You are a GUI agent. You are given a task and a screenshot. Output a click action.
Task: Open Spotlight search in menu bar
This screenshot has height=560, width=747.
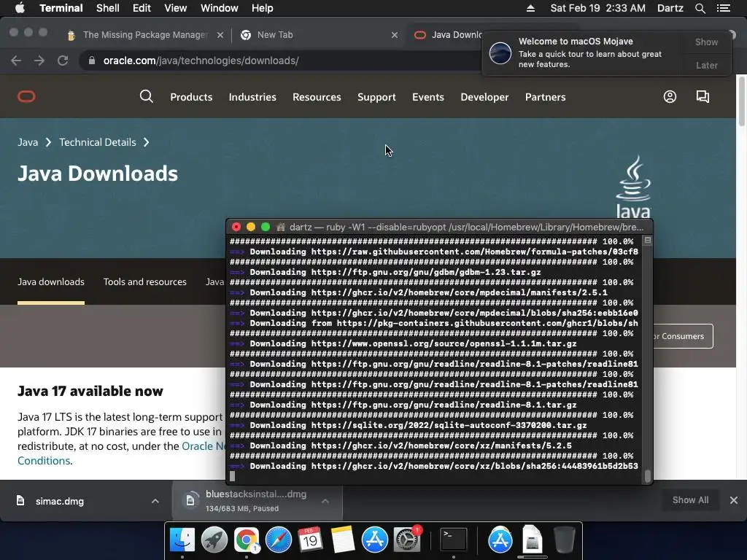point(700,8)
